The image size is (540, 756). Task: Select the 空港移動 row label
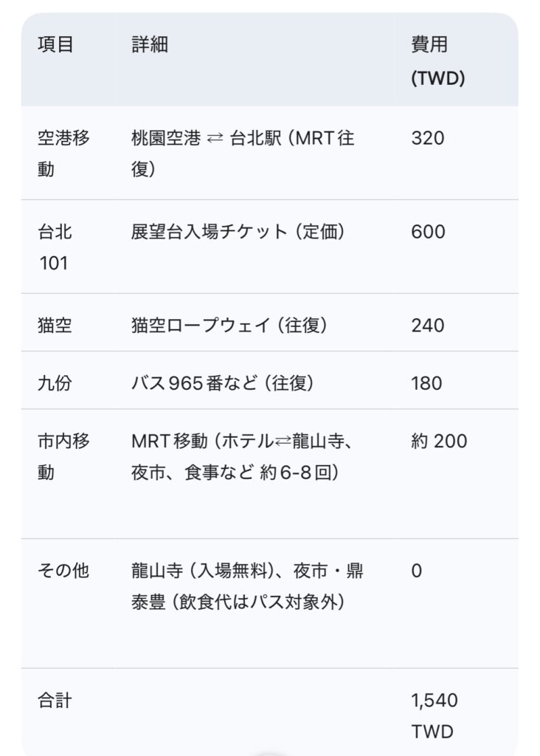63,153
